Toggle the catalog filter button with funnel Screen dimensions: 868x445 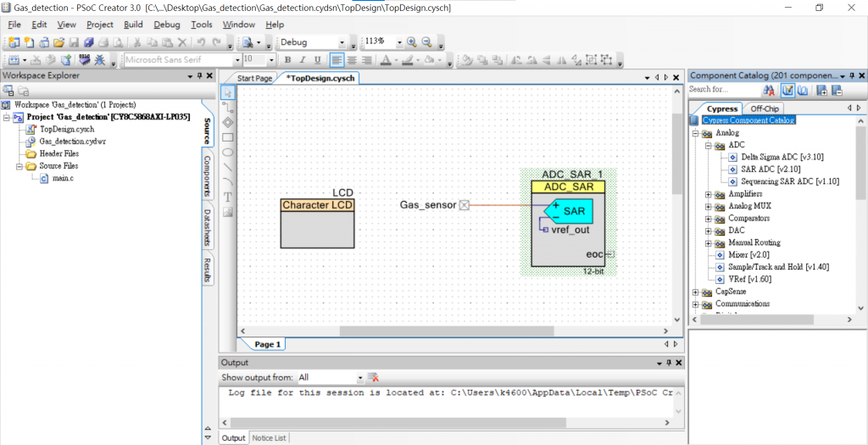787,90
